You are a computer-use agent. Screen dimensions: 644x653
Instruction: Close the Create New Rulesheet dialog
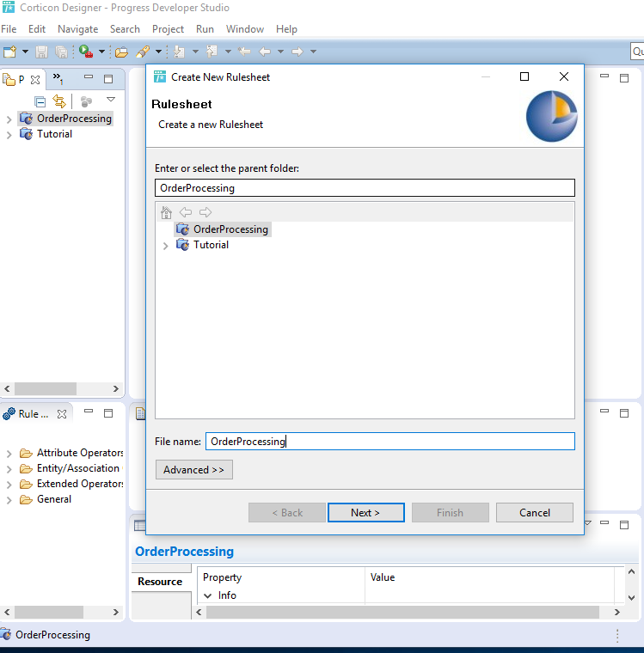pyautogui.click(x=564, y=76)
